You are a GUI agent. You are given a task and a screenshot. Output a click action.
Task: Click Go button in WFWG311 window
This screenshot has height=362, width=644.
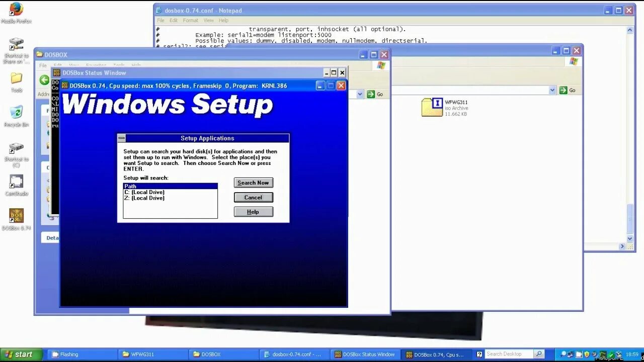(568, 90)
